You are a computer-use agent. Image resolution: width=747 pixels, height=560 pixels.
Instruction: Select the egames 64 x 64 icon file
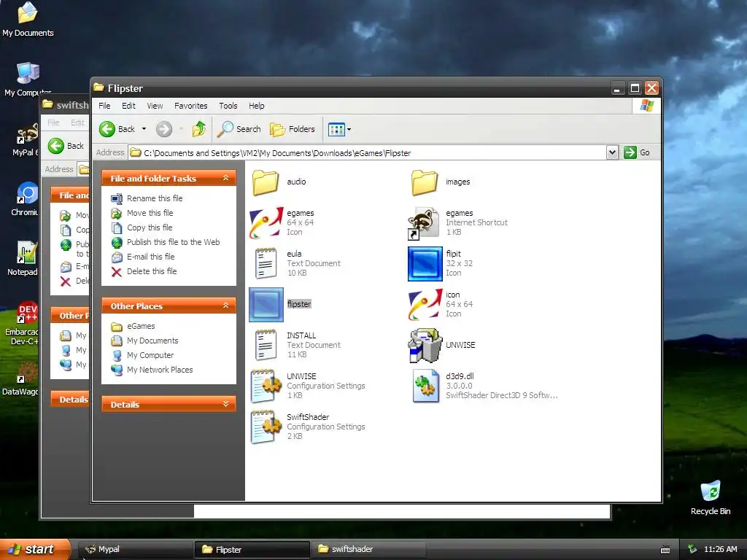[266, 222]
